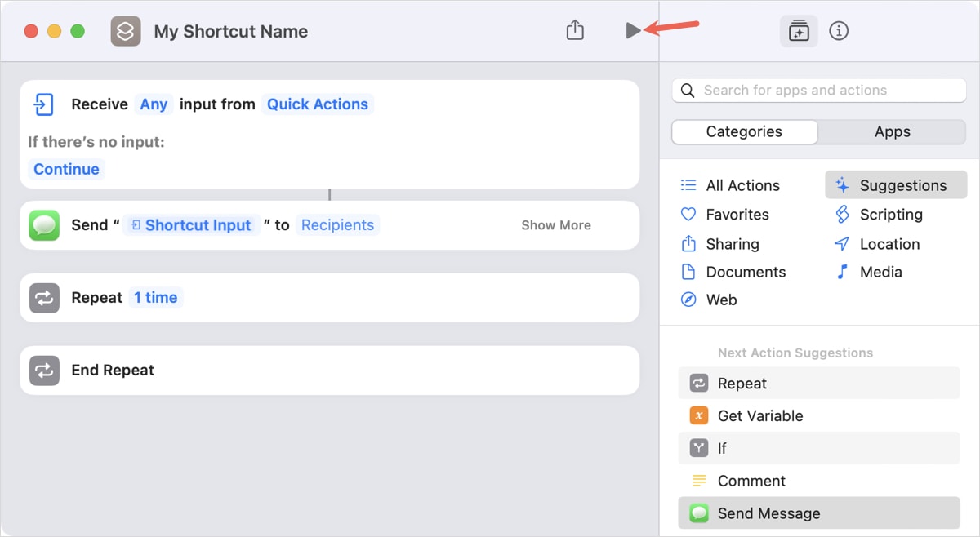This screenshot has height=537, width=980.
Task: Change the Any input type
Action: click(x=154, y=104)
